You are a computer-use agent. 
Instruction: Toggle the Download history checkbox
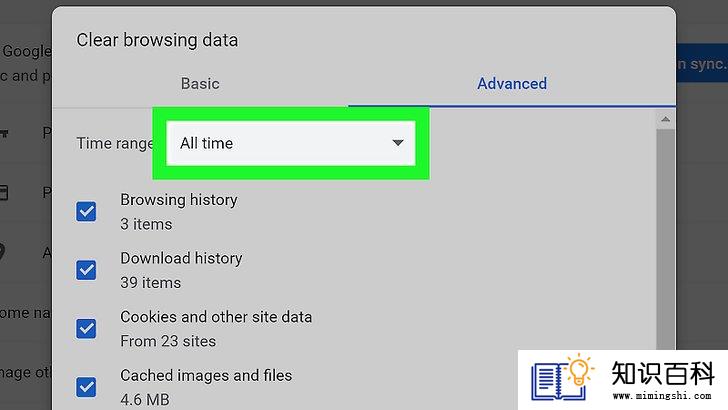pos(86,270)
